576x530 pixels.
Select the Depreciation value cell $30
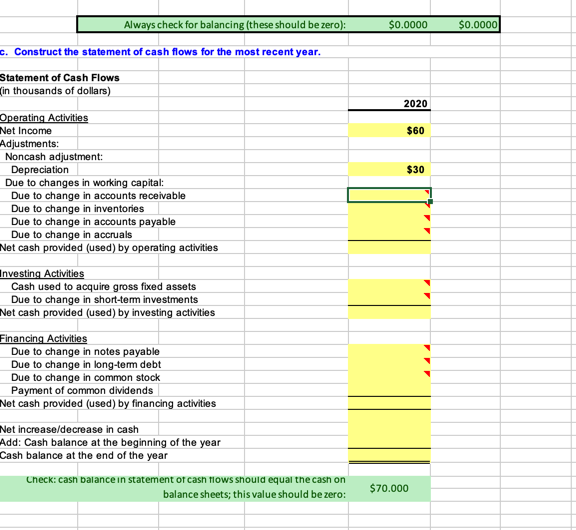click(x=389, y=170)
